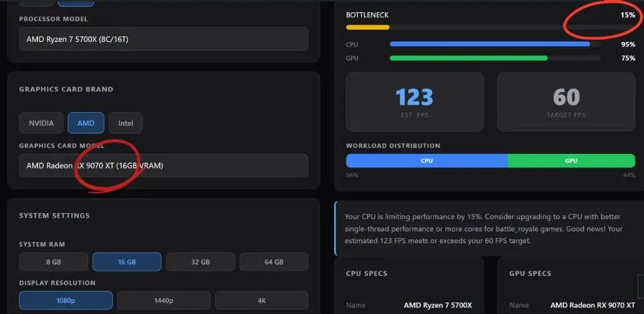The height and width of the screenshot is (314, 644).
Task: Choose 32 GB system RAM
Action: pos(200,262)
